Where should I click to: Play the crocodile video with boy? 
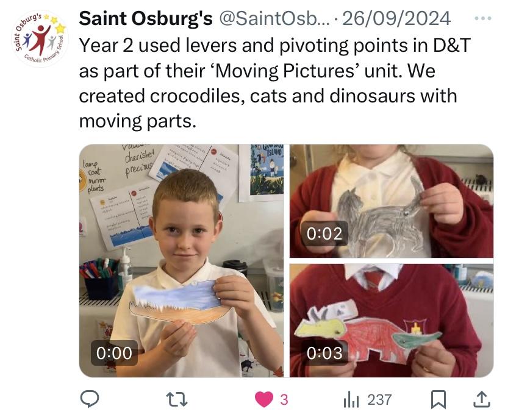[181, 261]
